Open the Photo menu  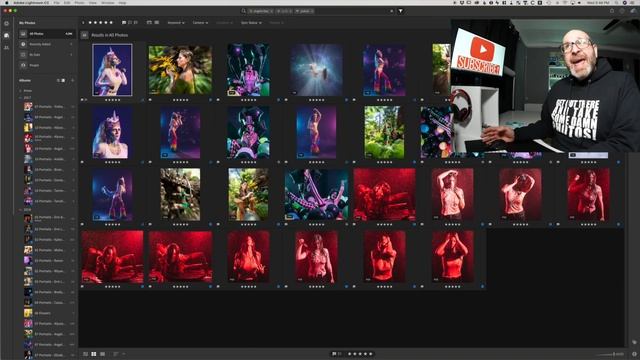click(x=79, y=3)
